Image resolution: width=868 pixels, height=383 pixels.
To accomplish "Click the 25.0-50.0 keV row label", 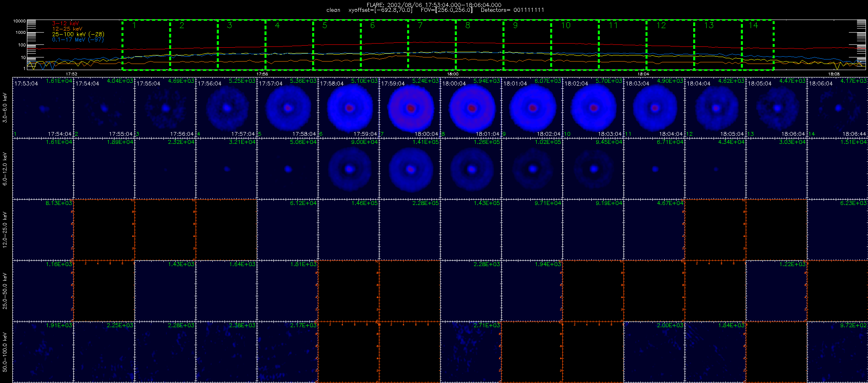I will pos(5,291).
